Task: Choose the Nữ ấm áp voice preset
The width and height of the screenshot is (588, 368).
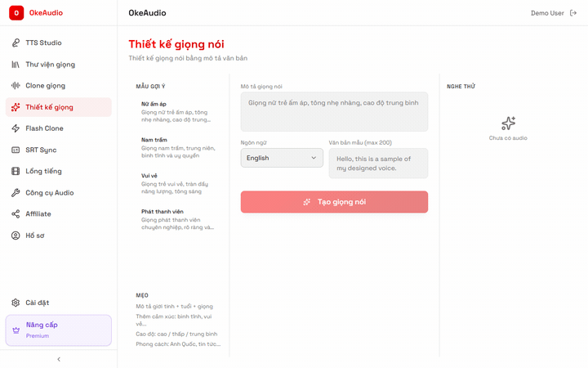Action: 177,111
